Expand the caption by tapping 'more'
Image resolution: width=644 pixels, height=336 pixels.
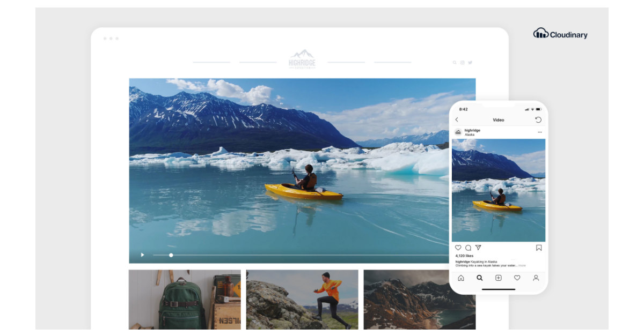coord(522,265)
